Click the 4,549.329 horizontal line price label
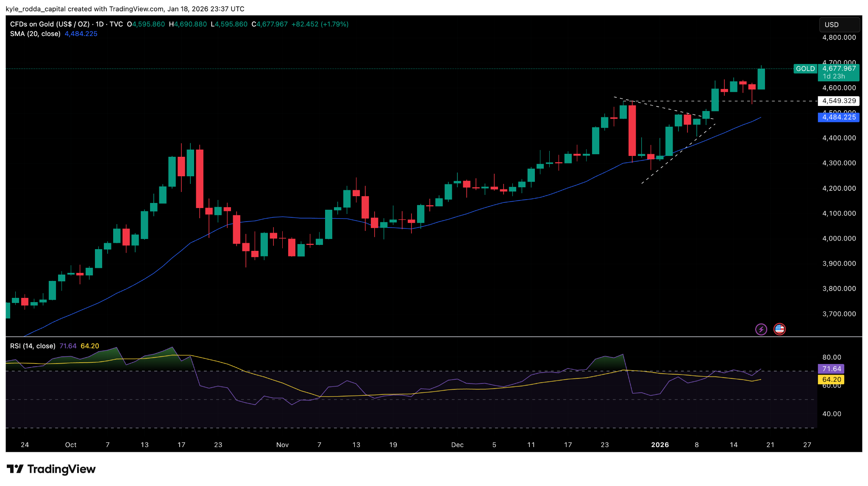The image size is (868, 486). pyautogui.click(x=839, y=101)
